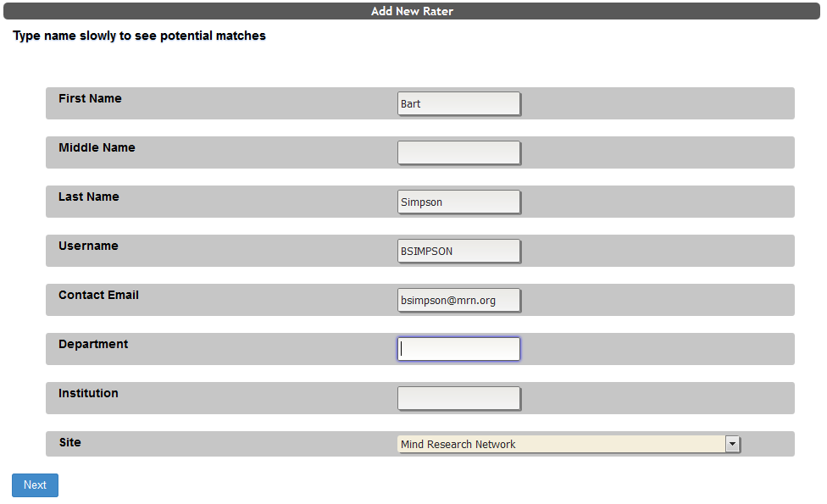Viewport: 827px width, 504px height.
Task: Click the Username label text
Action: coord(88,246)
